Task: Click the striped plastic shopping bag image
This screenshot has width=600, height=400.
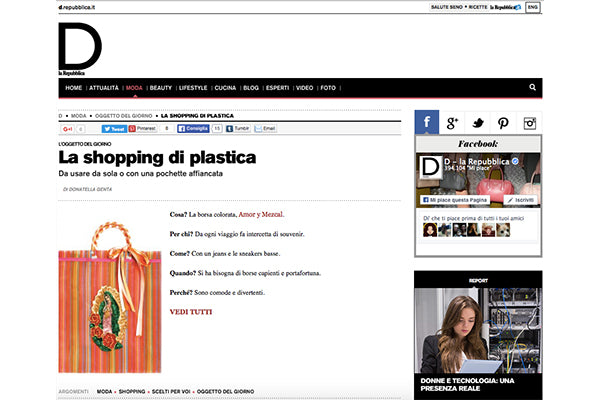Action: (x=110, y=297)
